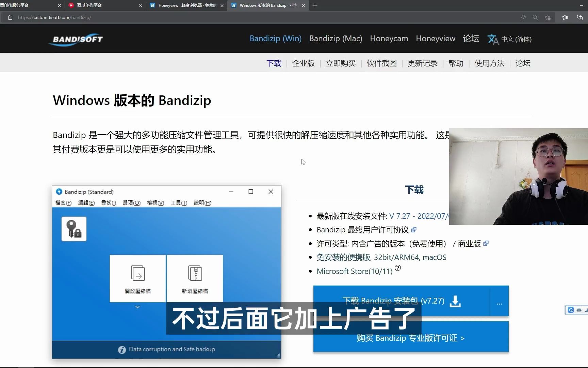This screenshot has height=368, width=588.
Task: Click the webcam video overlay
Action: pyautogui.click(x=519, y=177)
